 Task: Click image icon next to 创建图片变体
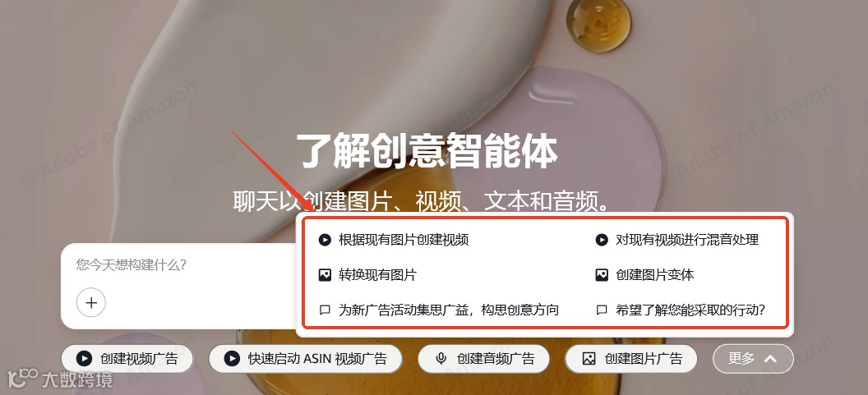click(x=602, y=275)
